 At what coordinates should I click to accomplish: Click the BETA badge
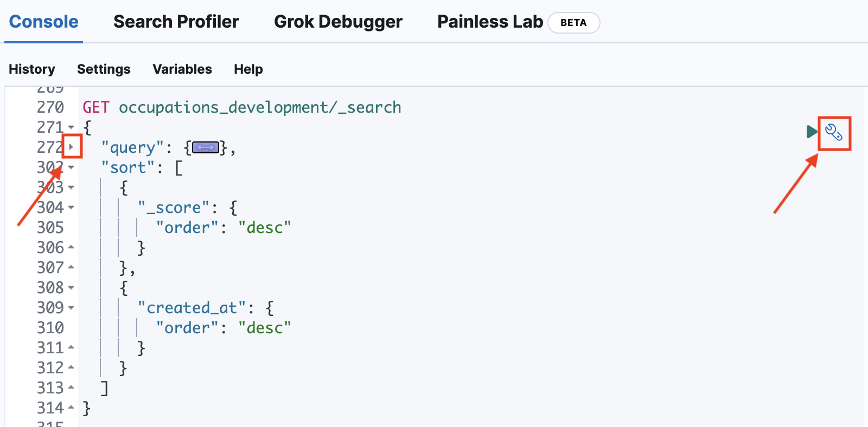[x=573, y=23]
